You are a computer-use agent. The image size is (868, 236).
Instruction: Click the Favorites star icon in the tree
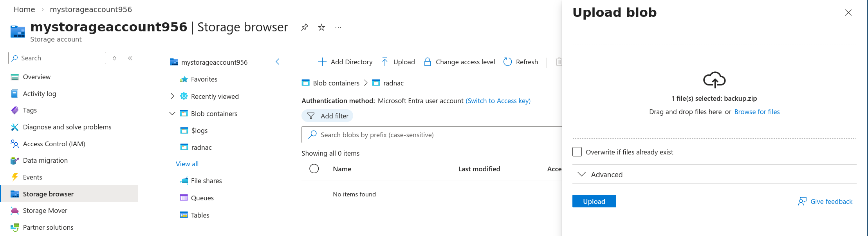[184, 79]
